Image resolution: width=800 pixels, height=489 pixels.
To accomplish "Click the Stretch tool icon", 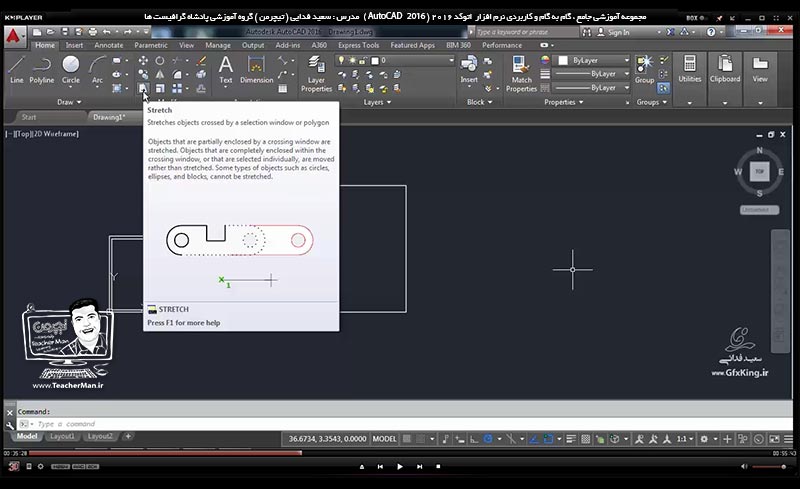I will [x=143, y=88].
